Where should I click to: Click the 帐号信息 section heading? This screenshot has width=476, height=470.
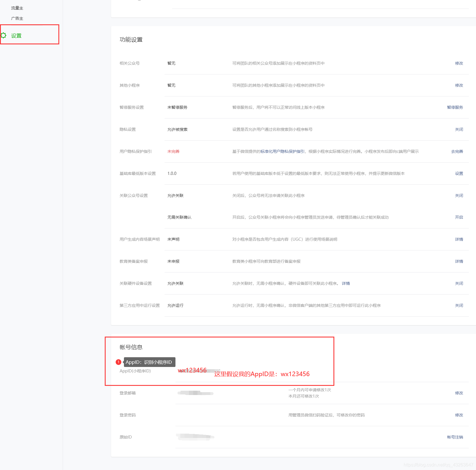click(131, 347)
